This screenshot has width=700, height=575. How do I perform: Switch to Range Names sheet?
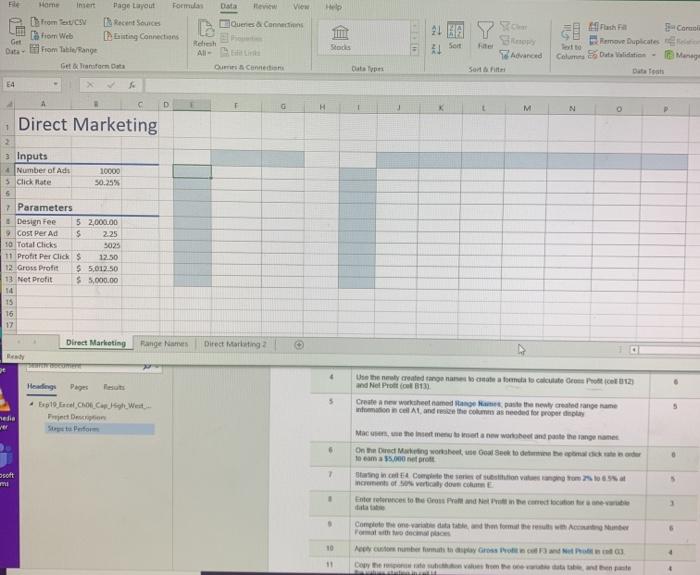[x=164, y=344]
